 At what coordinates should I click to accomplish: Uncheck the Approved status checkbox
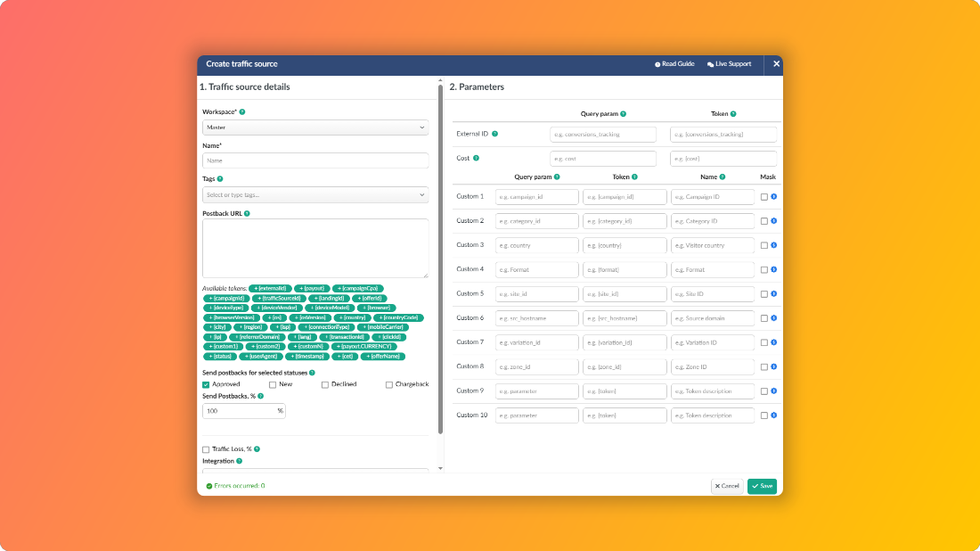206,384
